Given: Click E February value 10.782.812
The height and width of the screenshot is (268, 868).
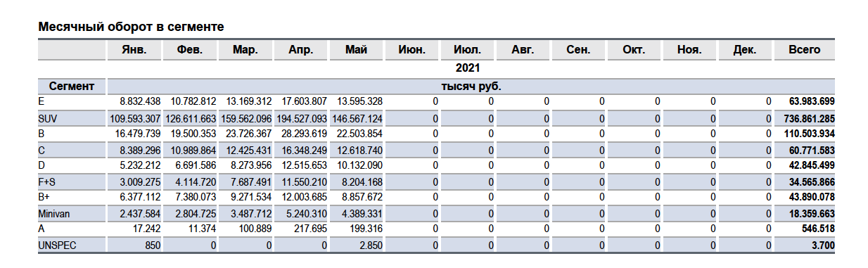Looking at the screenshot, I should 193,101.
